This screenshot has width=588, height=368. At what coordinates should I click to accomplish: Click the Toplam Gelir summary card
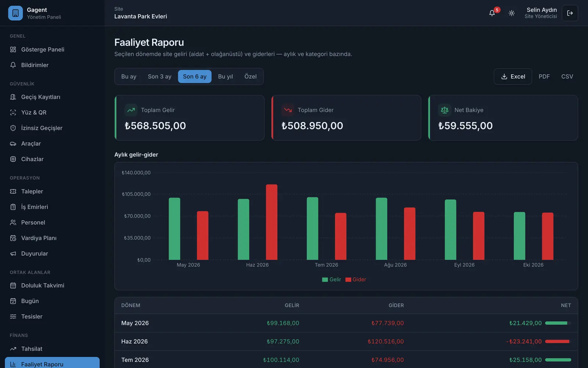tap(190, 118)
